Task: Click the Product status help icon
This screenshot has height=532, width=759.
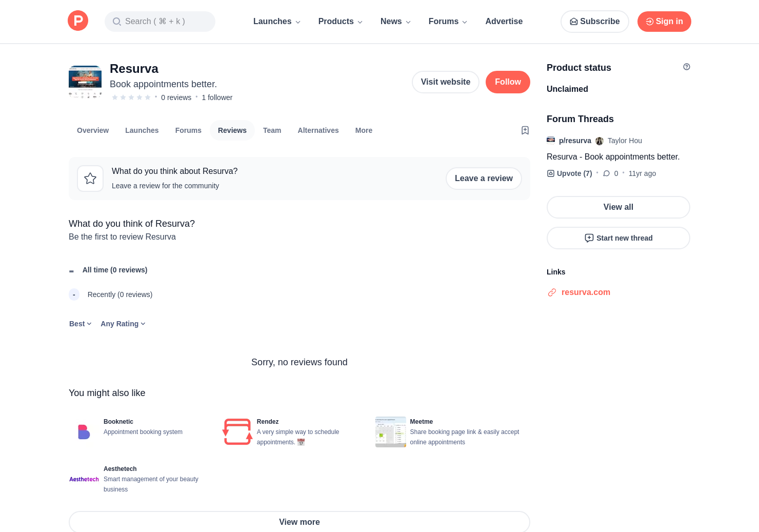Action: click(687, 67)
